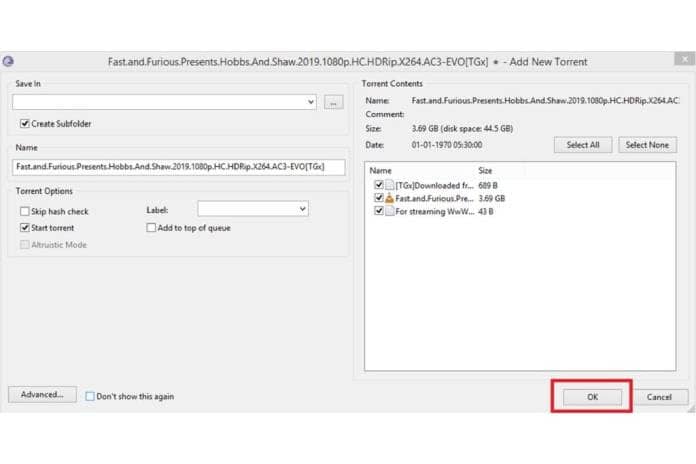The image size is (696, 464).
Task: Open the browse folder "..." button
Action: 334,102
